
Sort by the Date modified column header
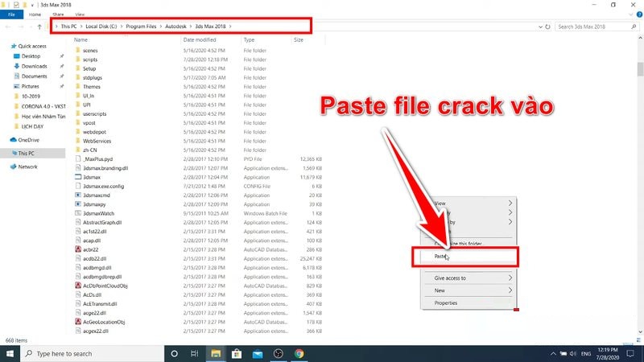tap(200, 39)
